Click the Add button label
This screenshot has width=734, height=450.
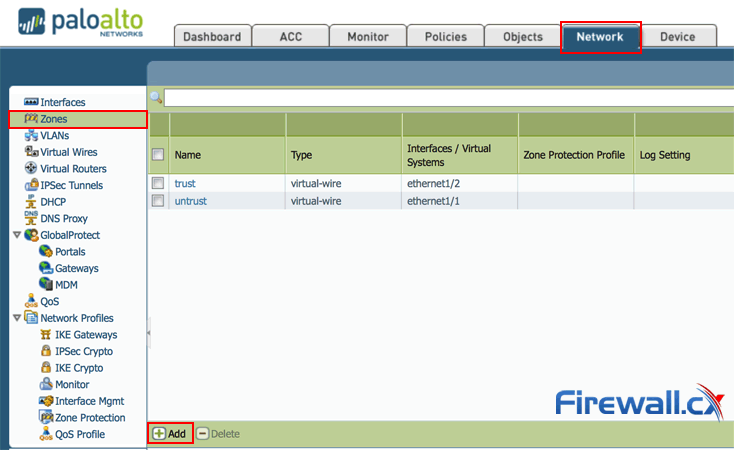click(x=177, y=434)
